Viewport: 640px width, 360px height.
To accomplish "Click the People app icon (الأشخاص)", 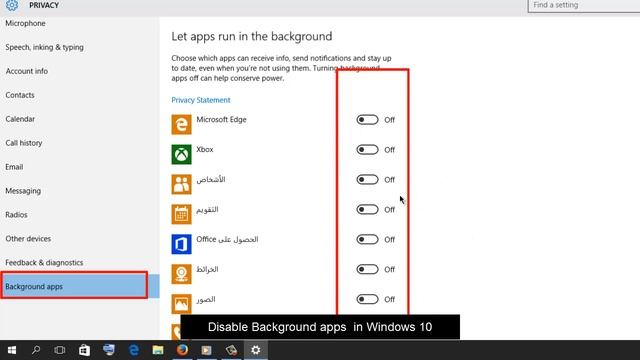I will coord(181,184).
